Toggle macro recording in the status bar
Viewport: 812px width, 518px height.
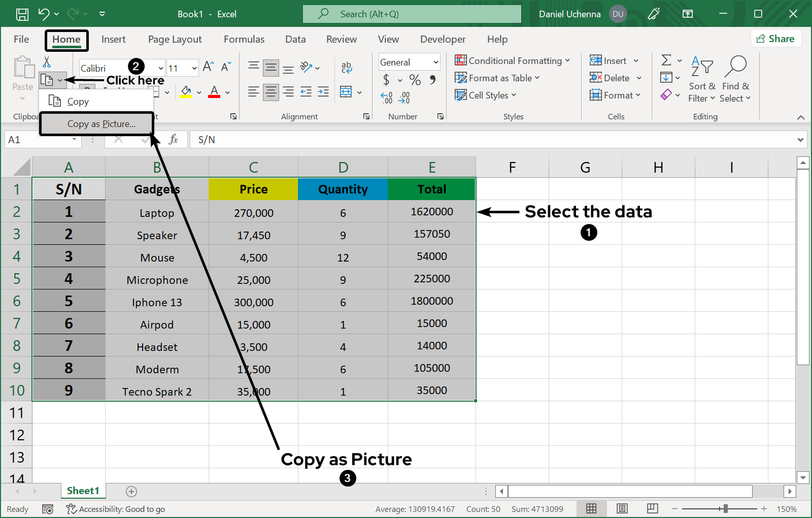pos(48,509)
